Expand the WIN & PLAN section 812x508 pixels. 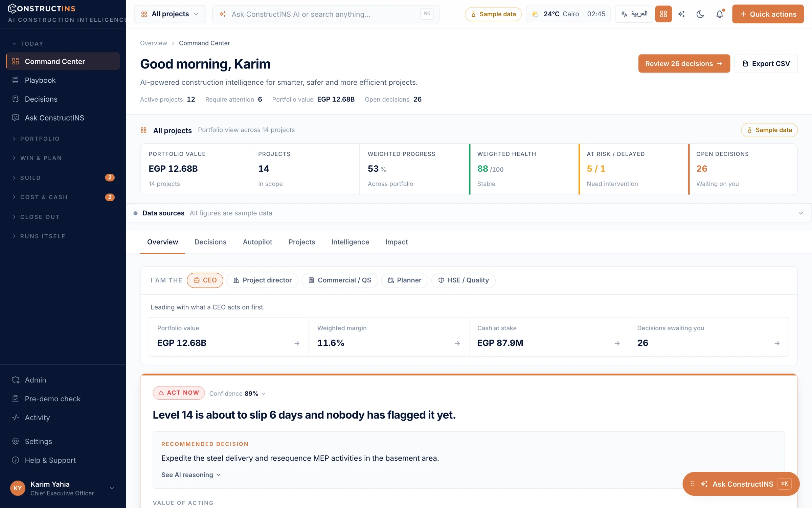tap(37, 158)
